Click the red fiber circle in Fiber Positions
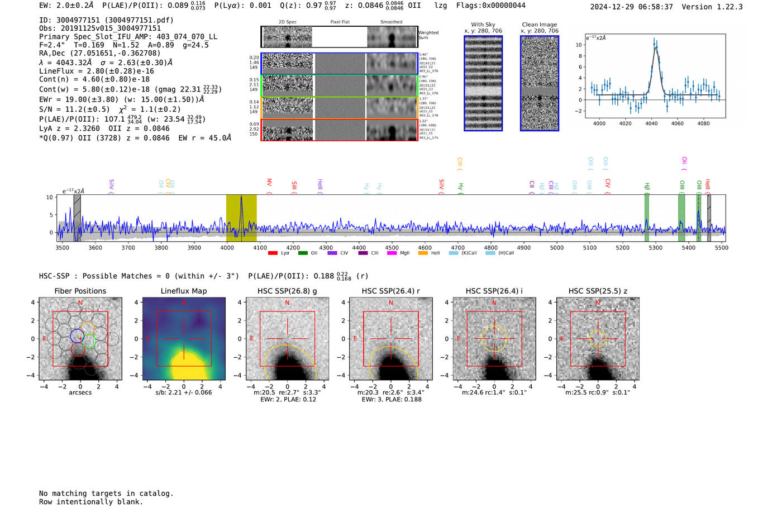Image resolution: width=782 pixels, height=532 pixels. coord(78,350)
